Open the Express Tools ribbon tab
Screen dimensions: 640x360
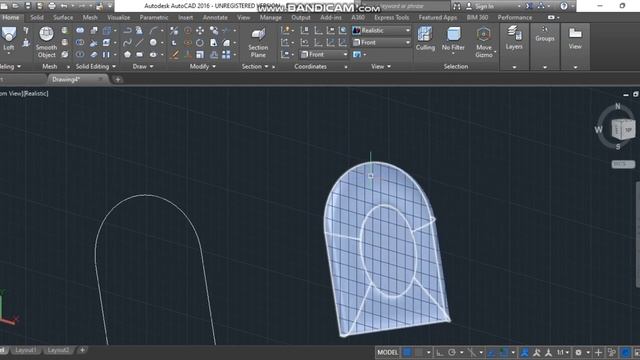tap(391, 18)
